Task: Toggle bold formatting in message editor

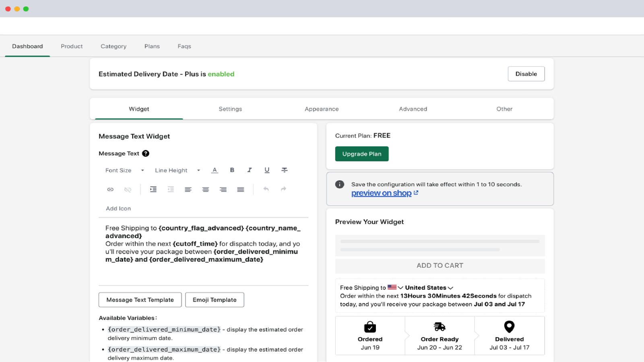Action: tap(232, 170)
